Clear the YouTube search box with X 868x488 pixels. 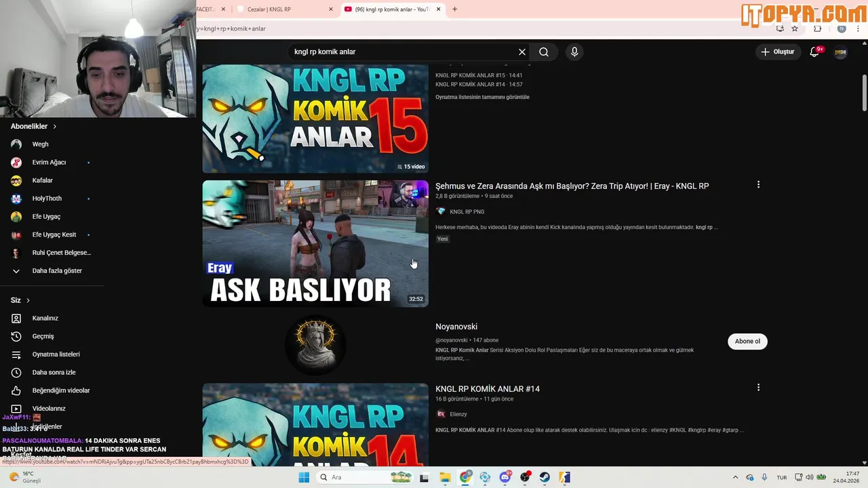pos(522,52)
